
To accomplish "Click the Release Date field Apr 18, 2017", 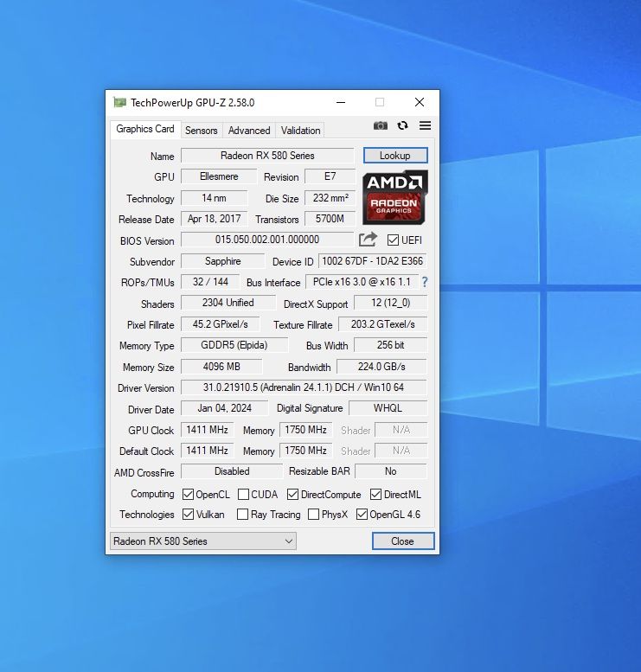I will pyautogui.click(x=214, y=219).
